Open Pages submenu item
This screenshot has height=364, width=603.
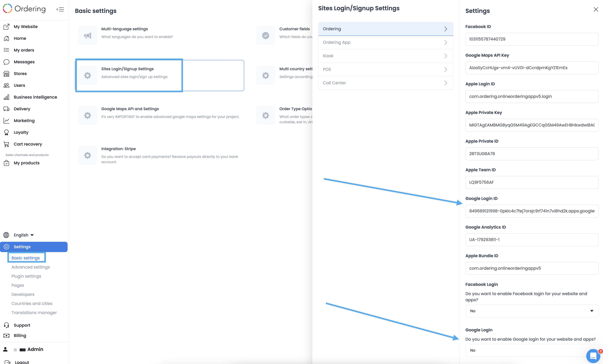(x=18, y=285)
